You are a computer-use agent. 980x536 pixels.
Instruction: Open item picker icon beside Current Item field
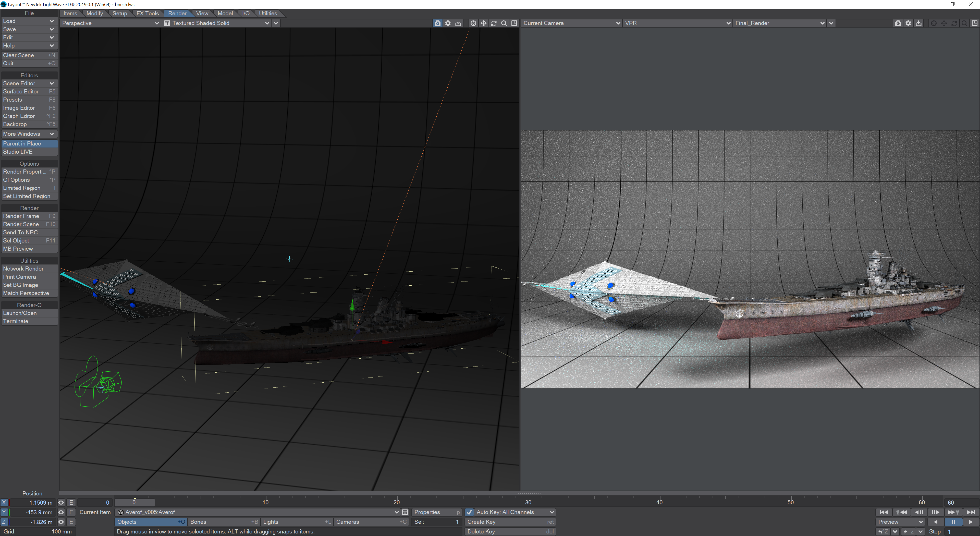pyautogui.click(x=405, y=512)
